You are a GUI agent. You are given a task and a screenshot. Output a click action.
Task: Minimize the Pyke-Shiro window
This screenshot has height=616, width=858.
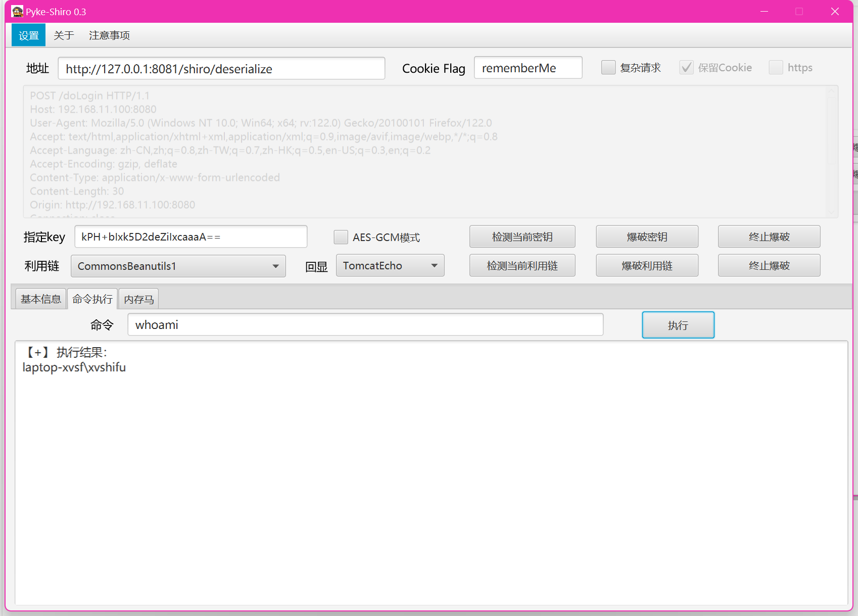coord(765,11)
